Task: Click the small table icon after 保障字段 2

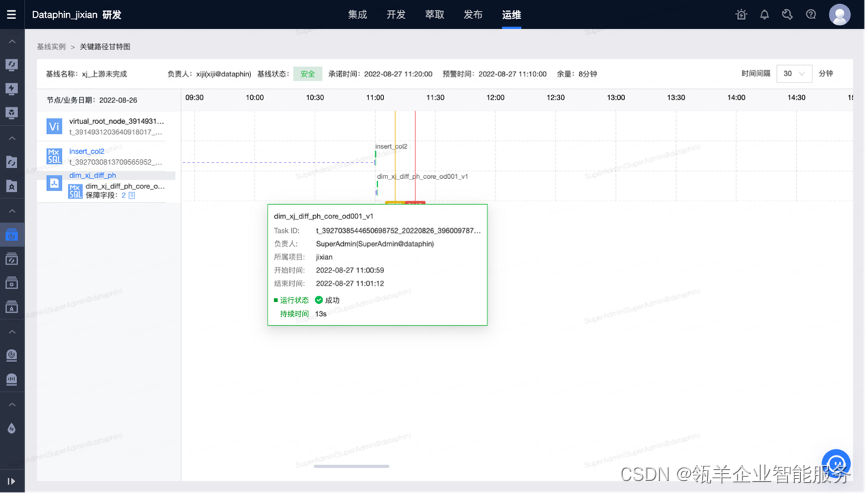Action: click(131, 195)
